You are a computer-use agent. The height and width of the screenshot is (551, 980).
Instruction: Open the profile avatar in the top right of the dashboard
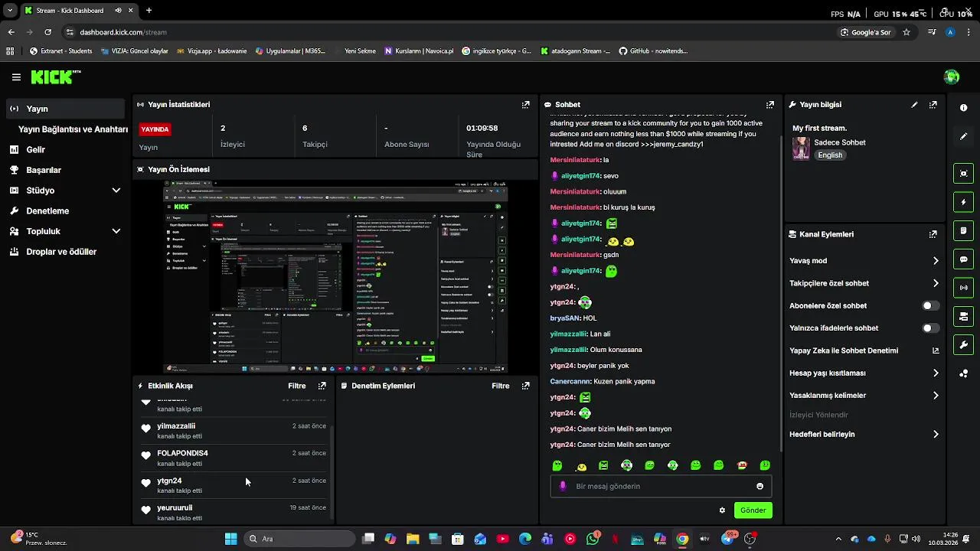point(952,77)
